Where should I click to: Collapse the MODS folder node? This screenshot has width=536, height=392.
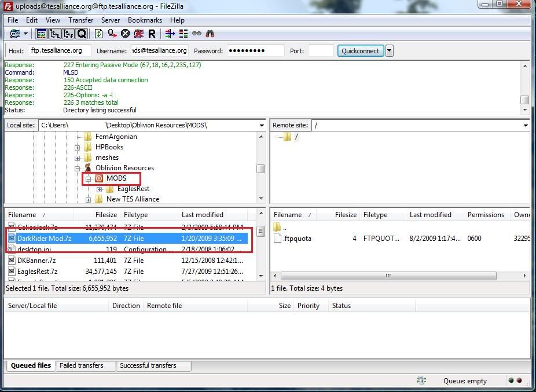tap(88, 179)
